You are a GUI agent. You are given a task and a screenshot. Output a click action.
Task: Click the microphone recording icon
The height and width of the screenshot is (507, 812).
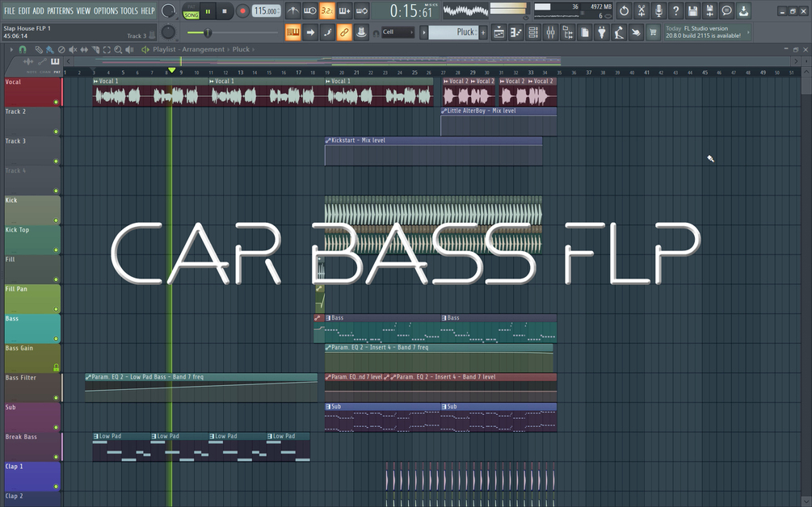(x=658, y=10)
